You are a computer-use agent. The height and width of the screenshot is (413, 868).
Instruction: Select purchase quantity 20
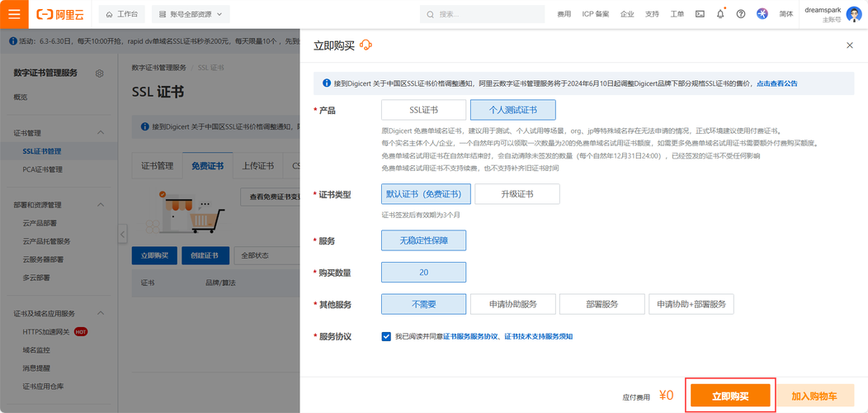[x=423, y=273]
